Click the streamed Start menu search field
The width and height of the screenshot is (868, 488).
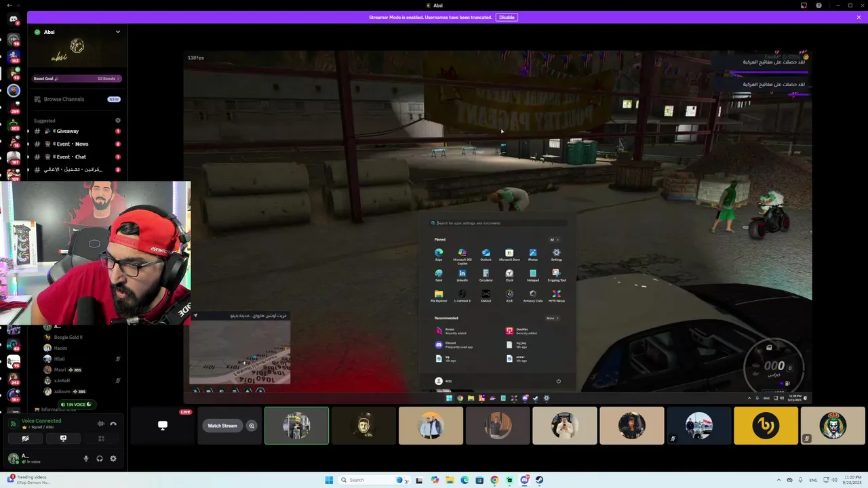[498, 223]
